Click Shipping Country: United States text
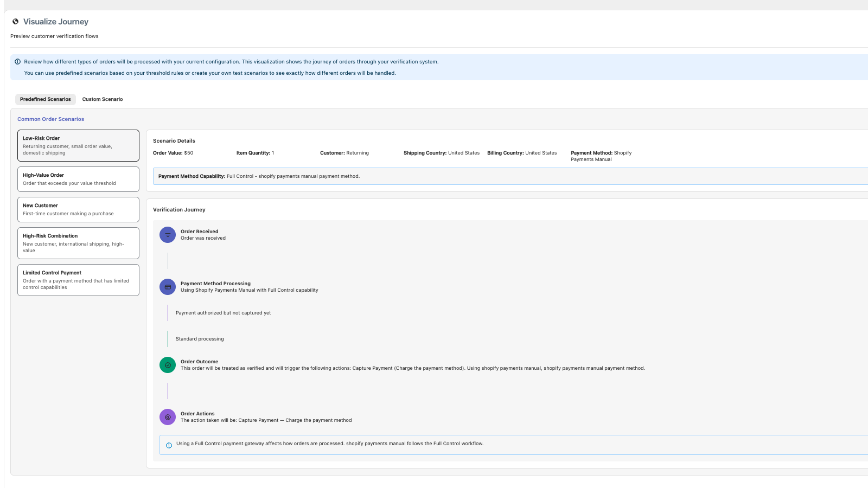The height and width of the screenshot is (488, 868). pos(442,153)
